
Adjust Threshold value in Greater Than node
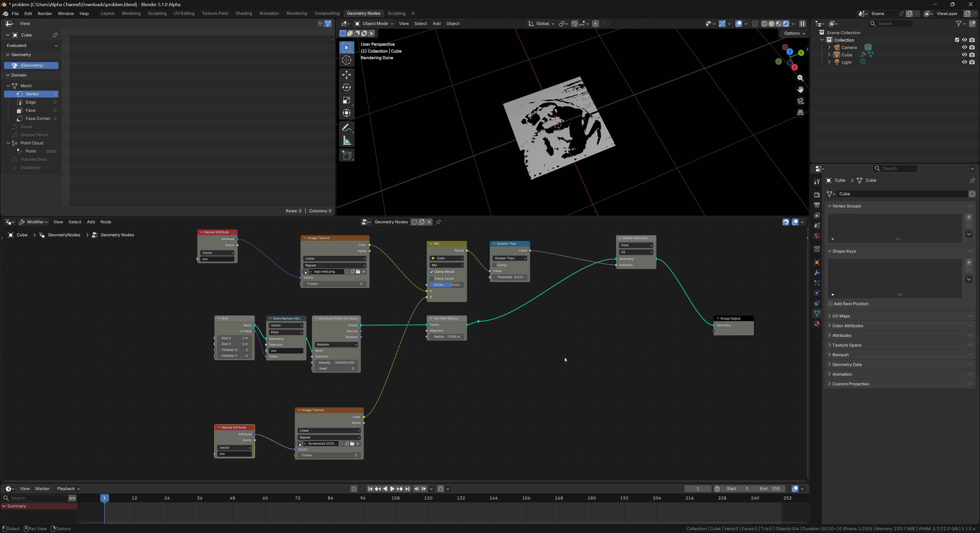pos(509,277)
